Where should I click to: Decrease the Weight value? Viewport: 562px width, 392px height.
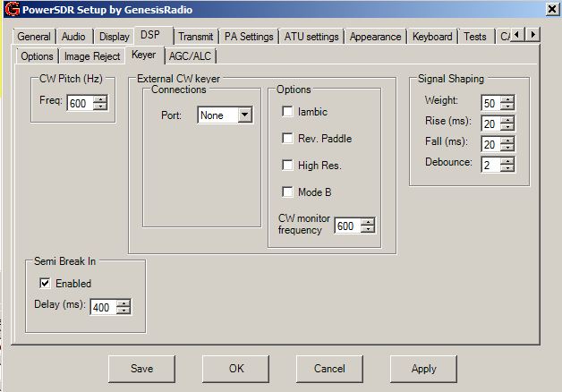coord(507,107)
